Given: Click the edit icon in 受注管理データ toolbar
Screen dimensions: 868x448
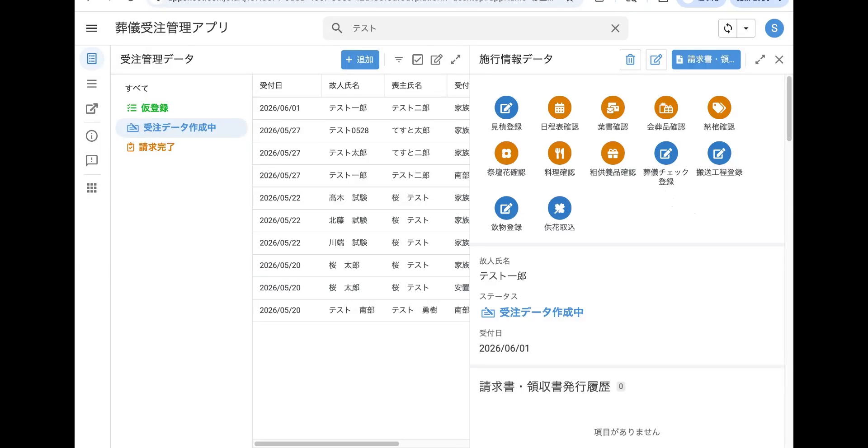Looking at the screenshot, I should coord(436,60).
